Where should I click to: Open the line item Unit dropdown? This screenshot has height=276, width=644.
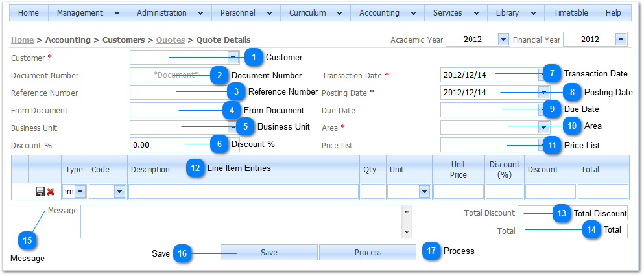pos(423,192)
